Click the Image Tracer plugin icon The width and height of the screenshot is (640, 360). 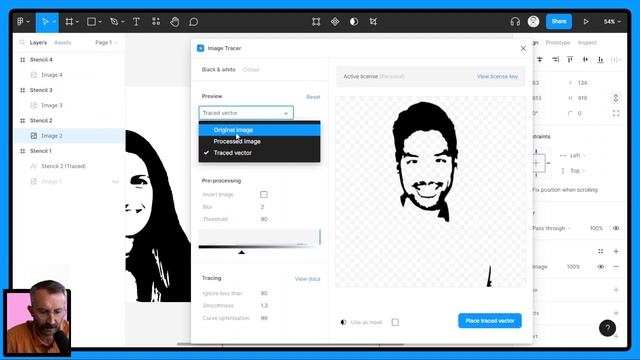pos(200,48)
